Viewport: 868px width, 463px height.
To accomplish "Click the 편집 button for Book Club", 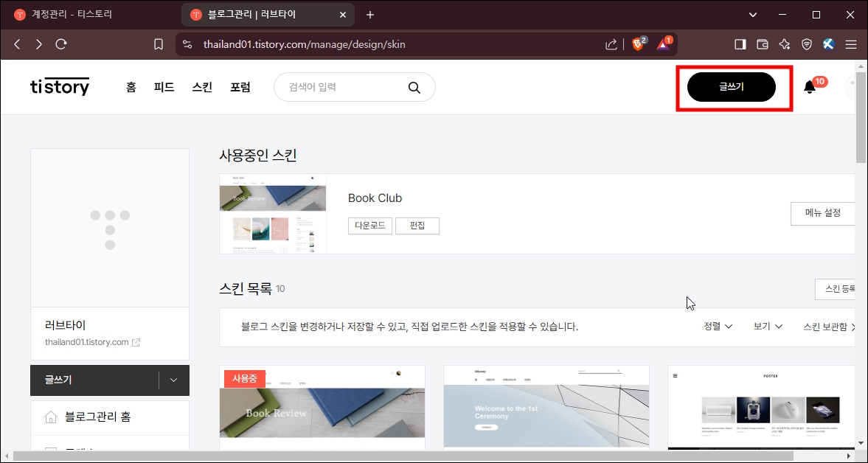I will click(x=417, y=226).
